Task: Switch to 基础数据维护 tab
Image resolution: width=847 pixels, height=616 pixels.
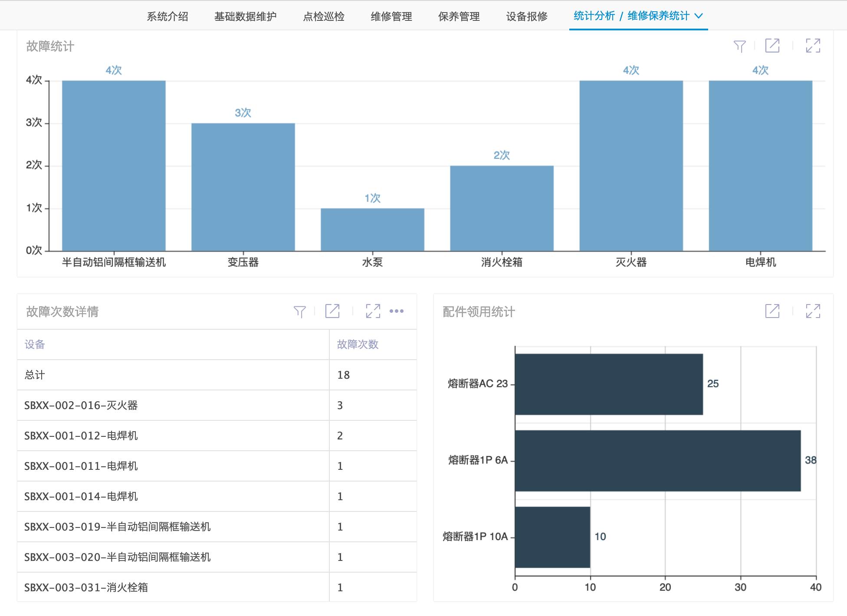Action: 245,16
